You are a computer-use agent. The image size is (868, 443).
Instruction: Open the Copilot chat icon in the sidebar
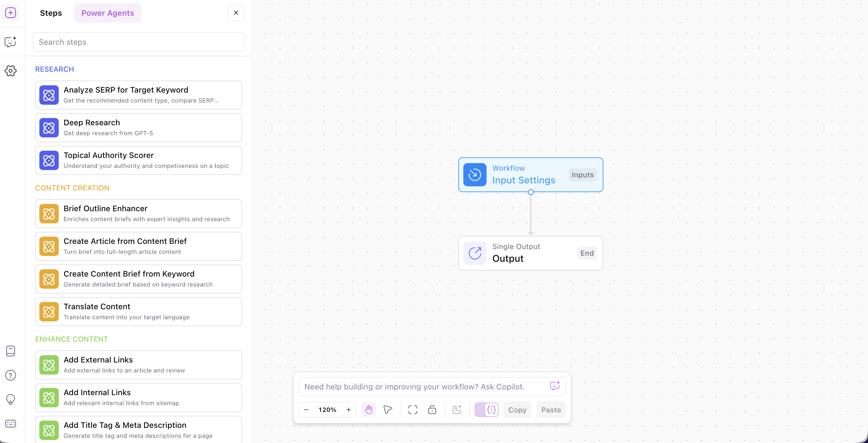(x=11, y=42)
